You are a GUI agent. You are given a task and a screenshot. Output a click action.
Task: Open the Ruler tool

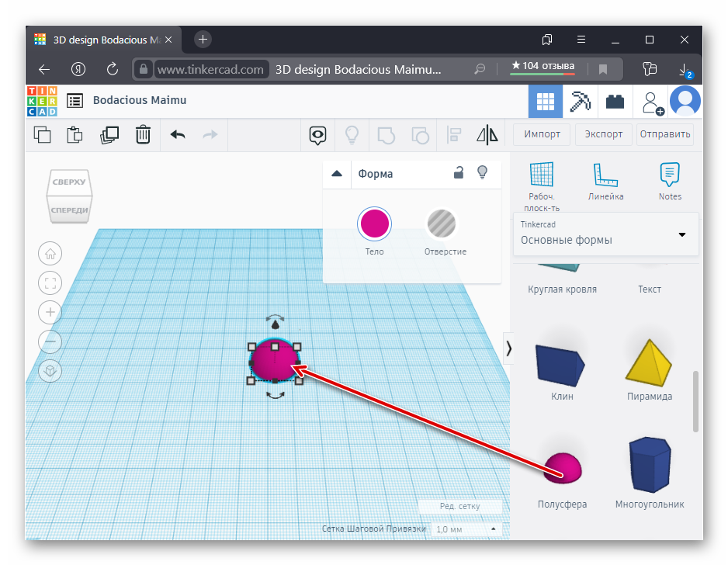[x=605, y=181]
